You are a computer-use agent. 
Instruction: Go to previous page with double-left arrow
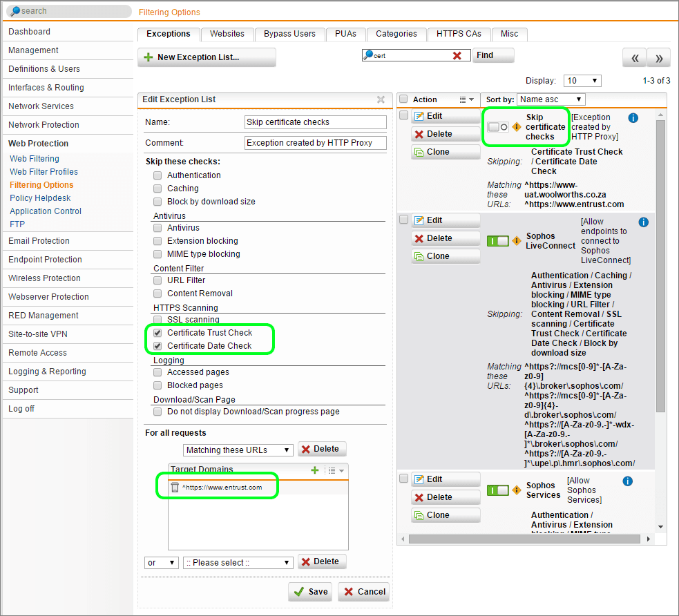click(x=634, y=58)
